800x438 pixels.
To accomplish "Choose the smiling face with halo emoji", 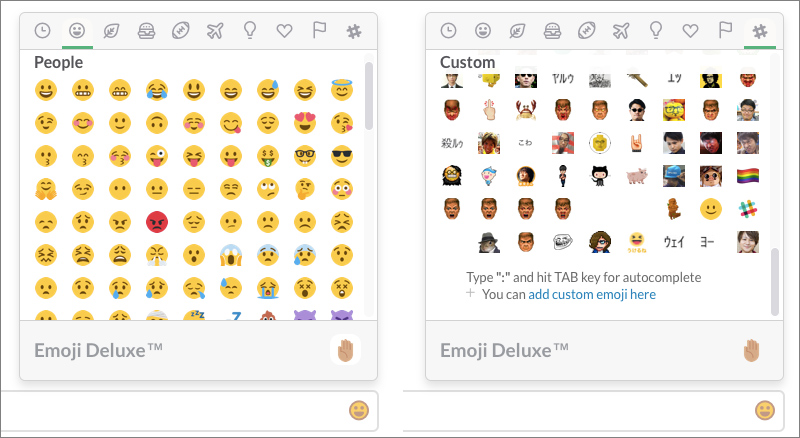I will (x=342, y=90).
